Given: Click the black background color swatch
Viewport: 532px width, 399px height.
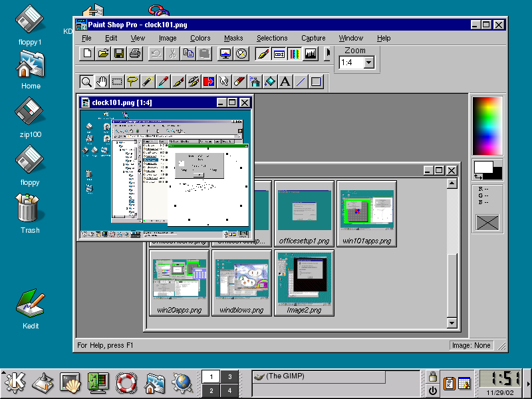Looking at the screenshot, I should [x=497, y=174].
